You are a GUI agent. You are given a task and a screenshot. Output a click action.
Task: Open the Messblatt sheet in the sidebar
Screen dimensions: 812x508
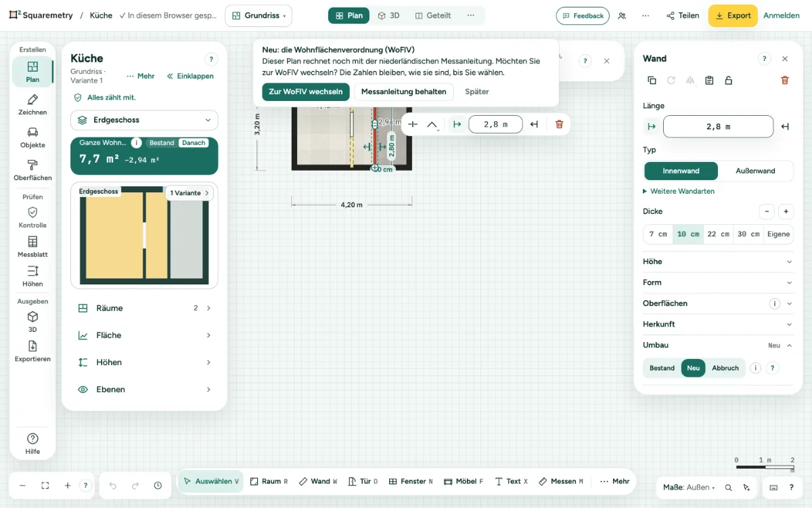[x=32, y=247]
